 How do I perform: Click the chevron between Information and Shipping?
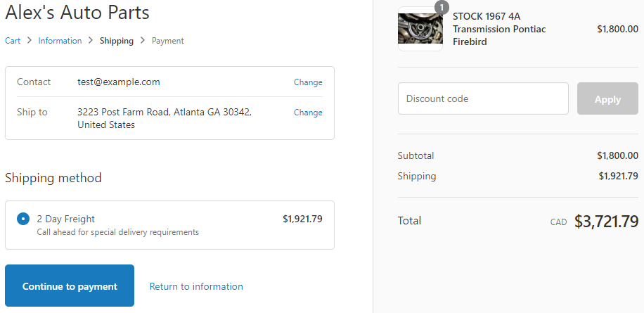pos(91,40)
